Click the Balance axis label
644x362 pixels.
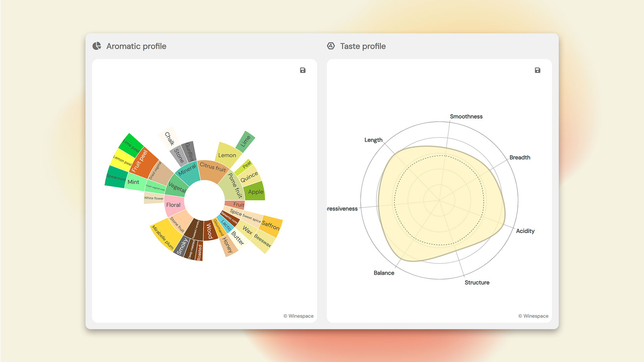[384, 273]
